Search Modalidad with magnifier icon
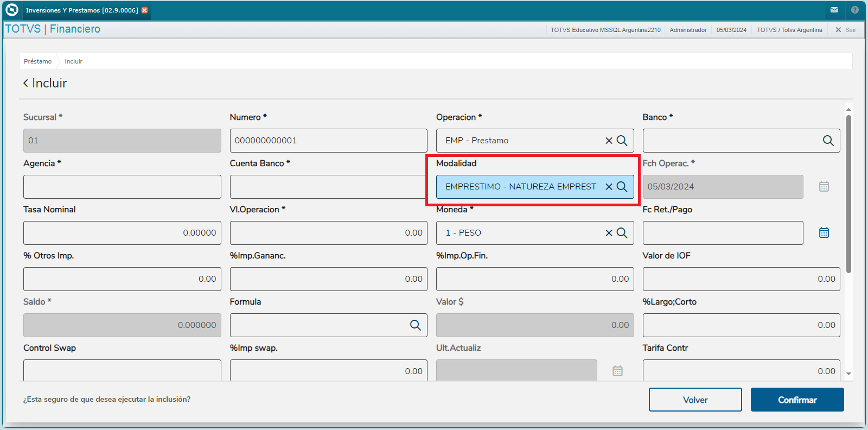Viewport: 868px width, 430px height. click(x=622, y=187)
